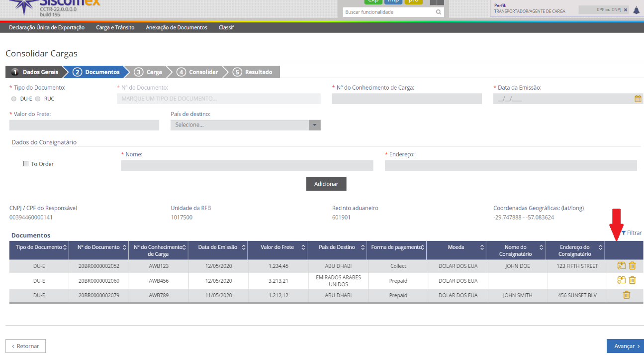Click the package icon in the AWB456 row

pyautogui.click(x=621, y=280)
